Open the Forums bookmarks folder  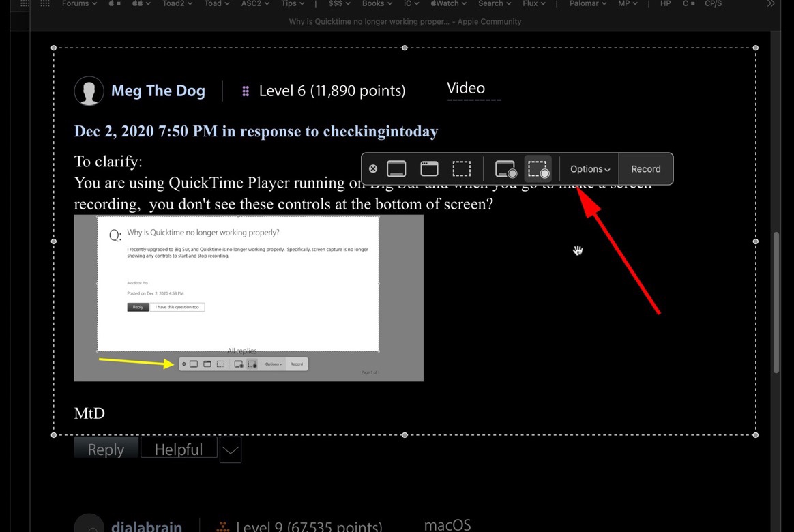click(79, 3)
